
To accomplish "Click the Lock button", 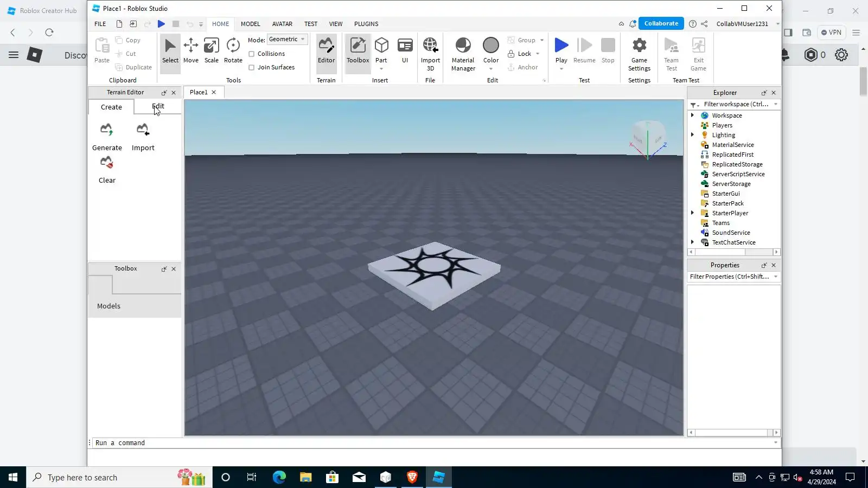I will tap(524, 54).
